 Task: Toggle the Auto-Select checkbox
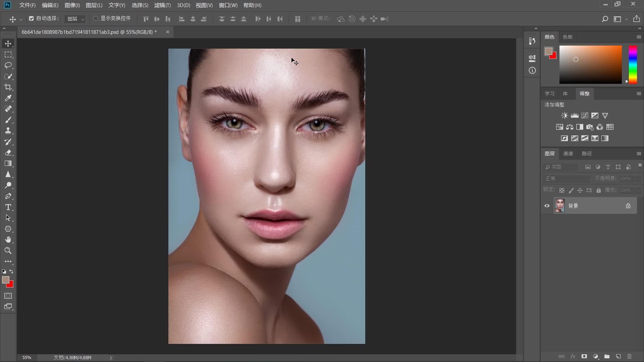point(31,18)
